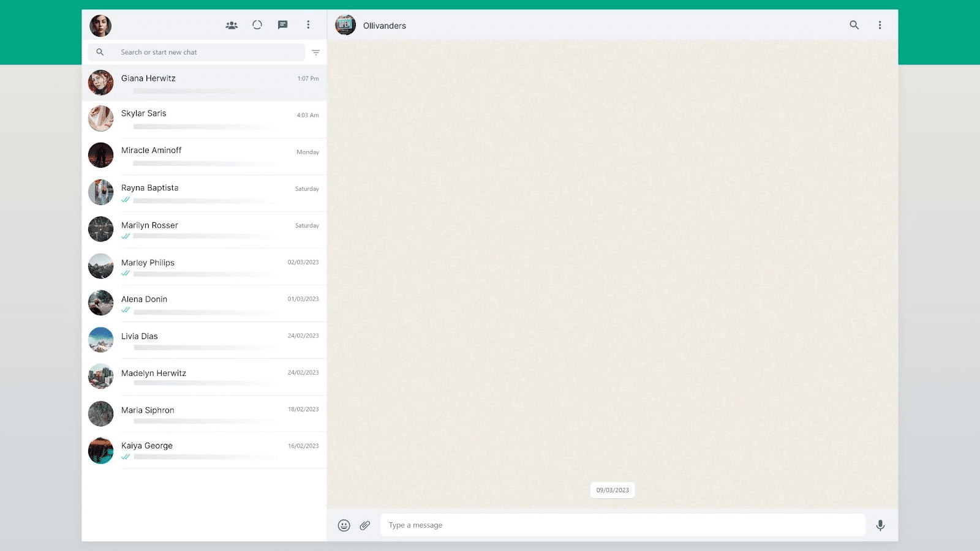This screenshot has height=551, width=980.
Task: Open the emoji picker
Action: 344,525
